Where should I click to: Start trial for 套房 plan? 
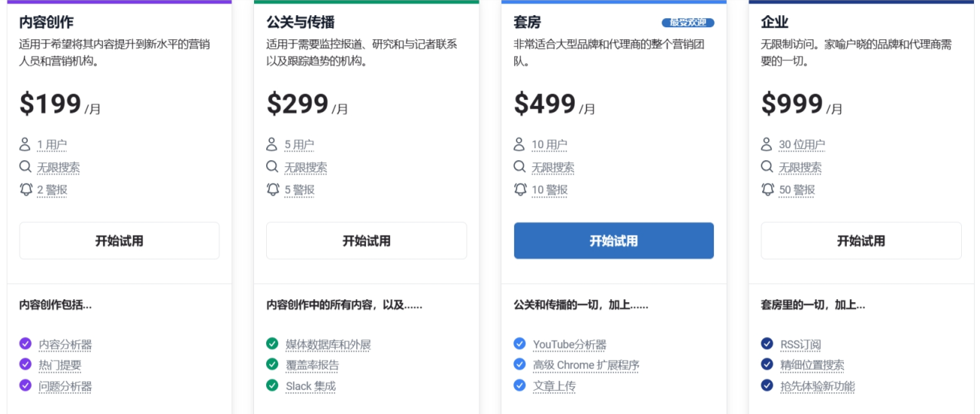[613, 241]
